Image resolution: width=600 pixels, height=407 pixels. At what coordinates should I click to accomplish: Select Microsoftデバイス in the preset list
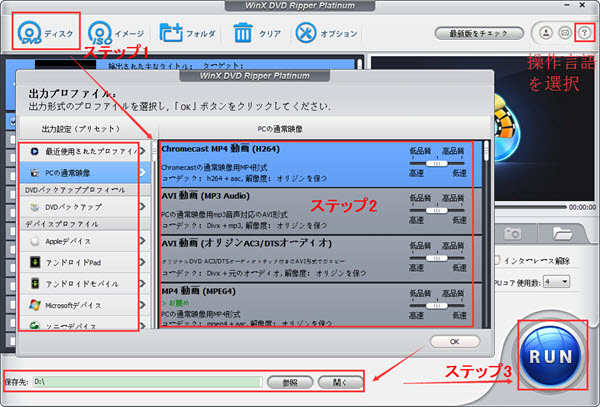[80, 303]
